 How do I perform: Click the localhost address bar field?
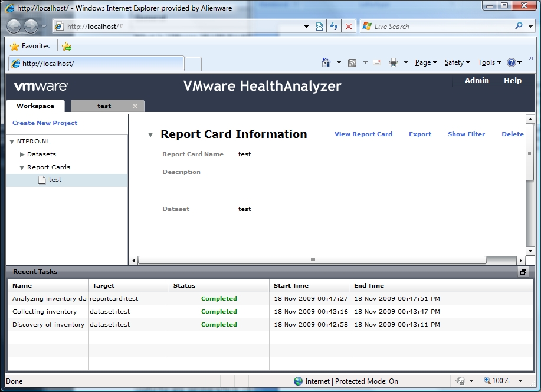coord(178,26)
